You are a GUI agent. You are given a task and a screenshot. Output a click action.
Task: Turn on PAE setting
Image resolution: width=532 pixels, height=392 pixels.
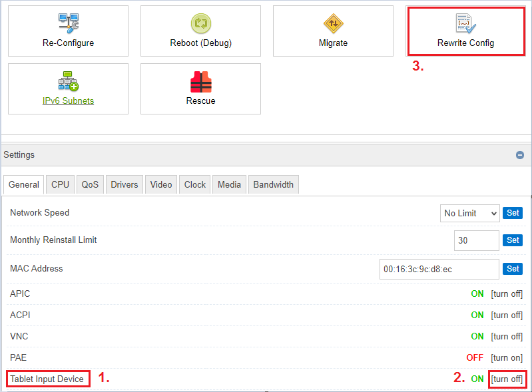(x=507, y=357)
